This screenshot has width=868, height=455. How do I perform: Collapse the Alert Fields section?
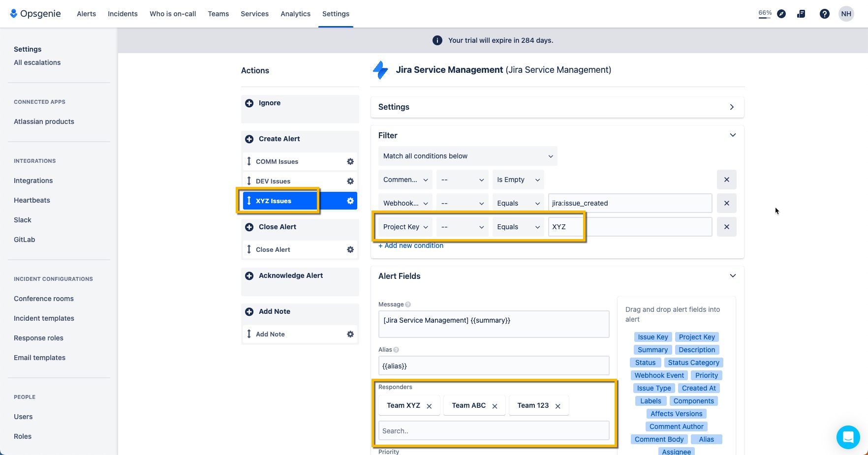click(x=733, y=276)
